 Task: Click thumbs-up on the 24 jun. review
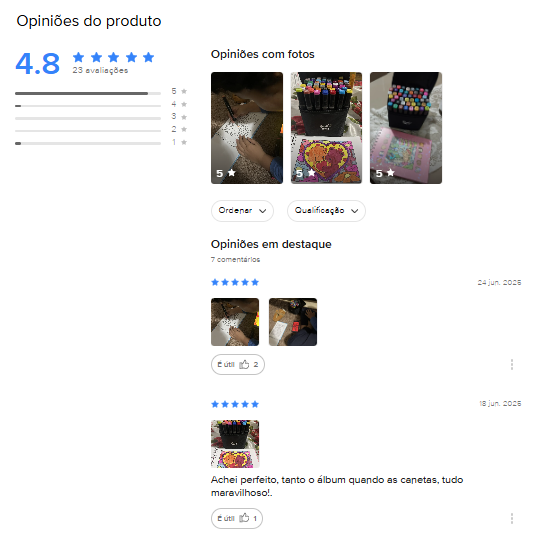tap(237, 364)
